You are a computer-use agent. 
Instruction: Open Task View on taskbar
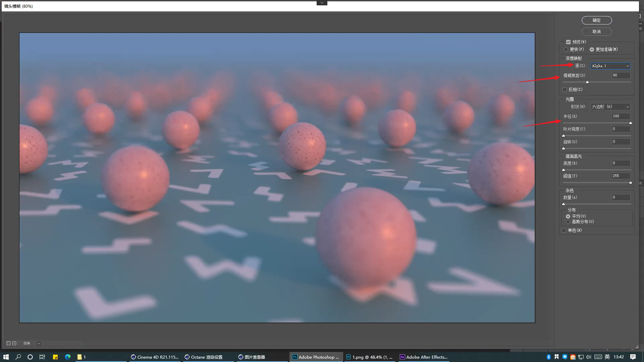click(42, 357)
